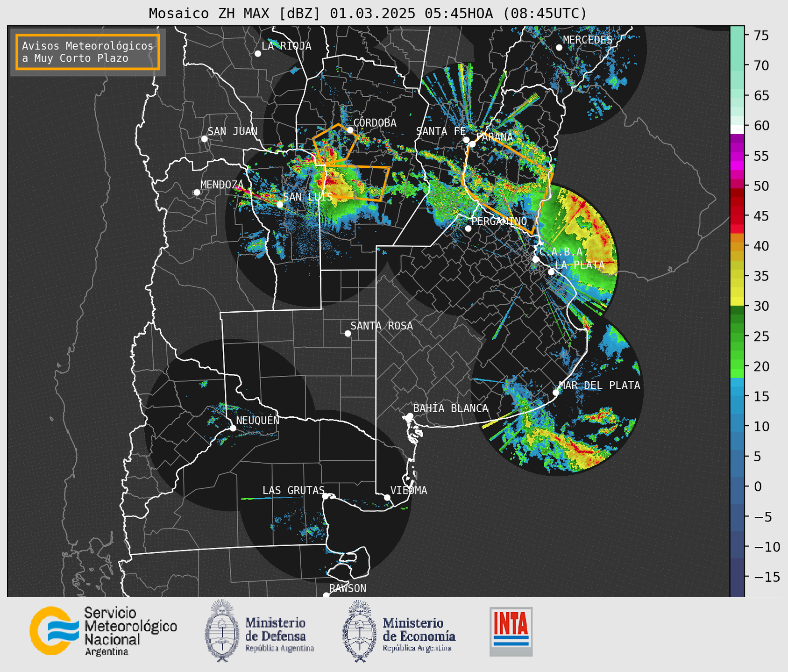Click the MERCEDES city marker

(x=559, y=48)
